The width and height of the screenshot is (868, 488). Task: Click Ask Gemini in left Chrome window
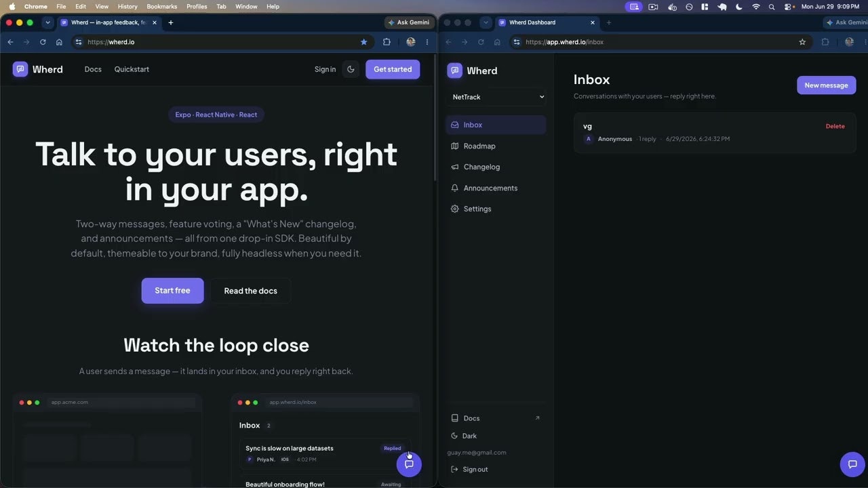(x=409, y=22)
